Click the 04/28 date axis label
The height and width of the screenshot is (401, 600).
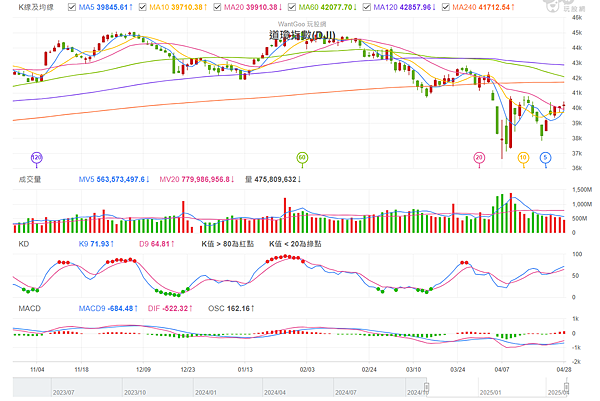564,370
